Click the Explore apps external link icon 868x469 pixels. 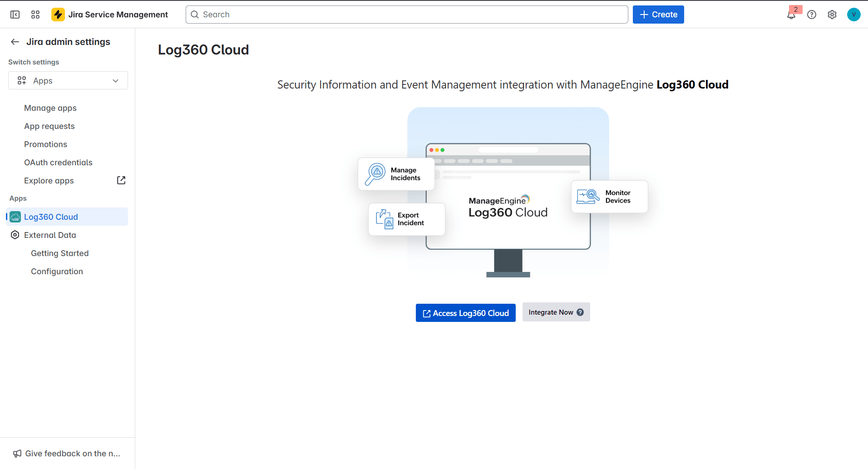[121, 180]
